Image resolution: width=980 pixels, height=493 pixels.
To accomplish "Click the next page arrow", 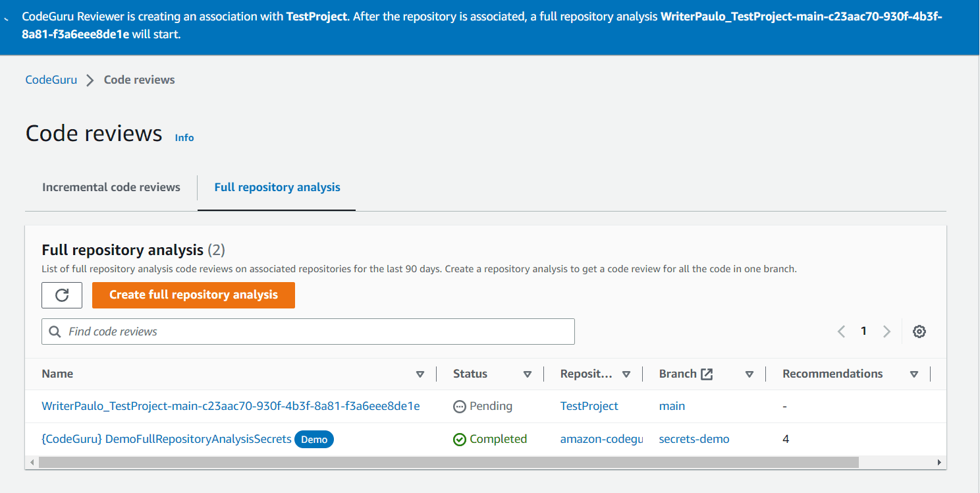I will tap(886, 331).
